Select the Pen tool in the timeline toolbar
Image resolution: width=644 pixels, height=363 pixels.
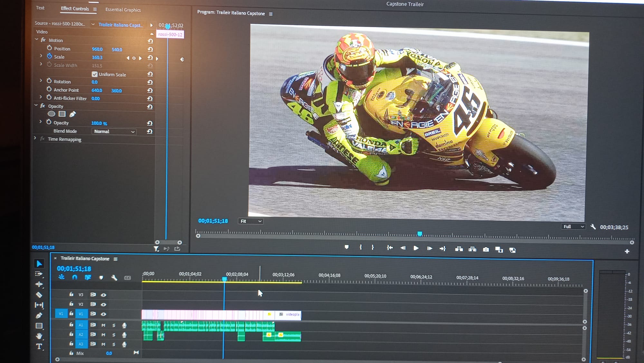point(39,315)
